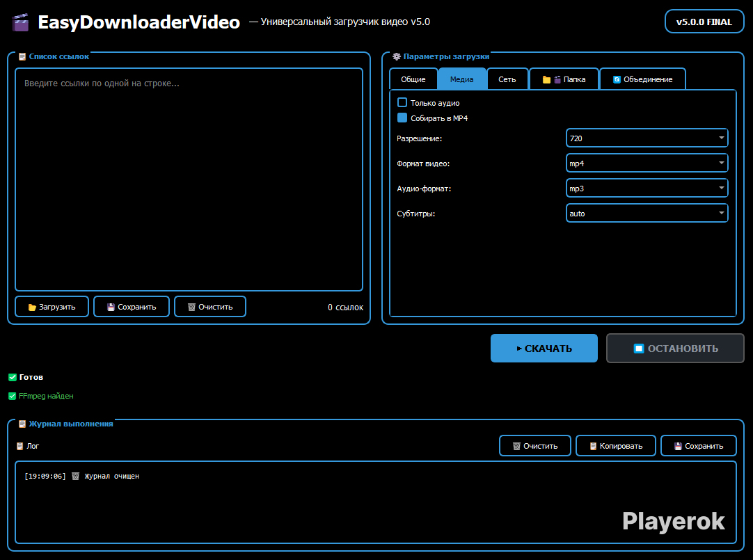Click the [19:09:06] timestamp in log
The image size is (753, 560).
[45, 476]
